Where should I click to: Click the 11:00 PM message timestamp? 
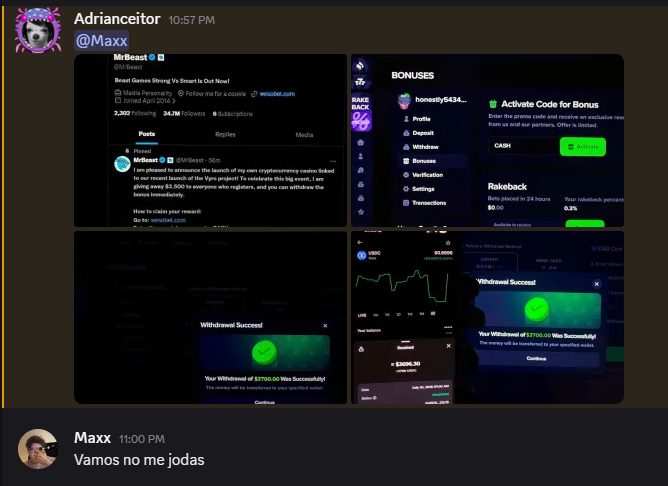(x=142, y=439)
